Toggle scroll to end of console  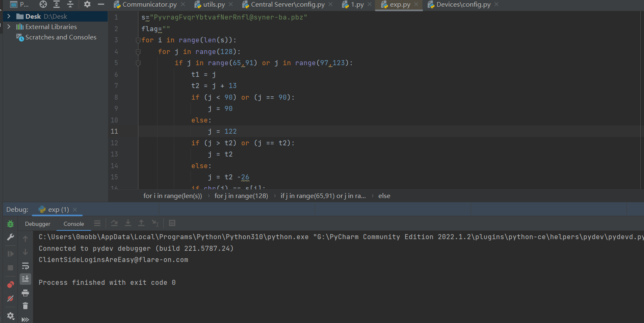coord(25,279)
